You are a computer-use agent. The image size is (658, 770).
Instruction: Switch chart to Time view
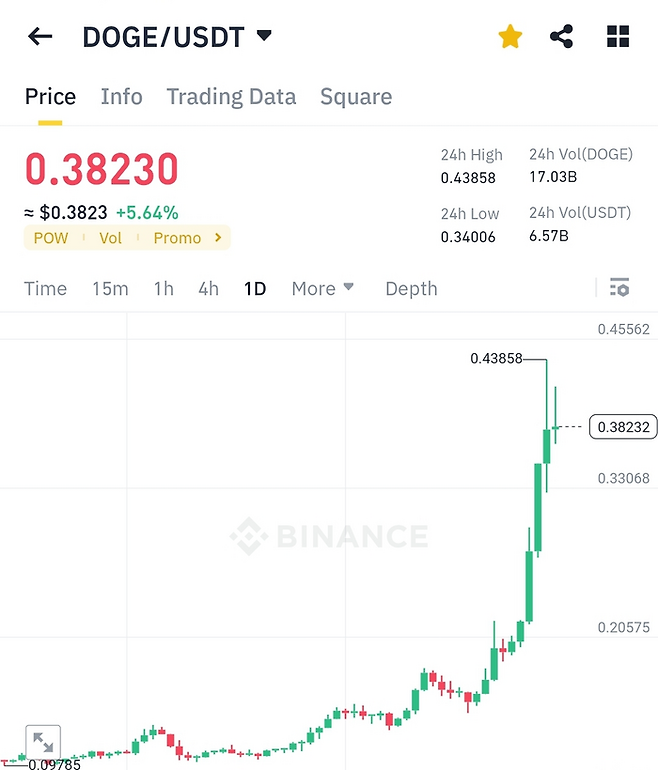(45, 289)
